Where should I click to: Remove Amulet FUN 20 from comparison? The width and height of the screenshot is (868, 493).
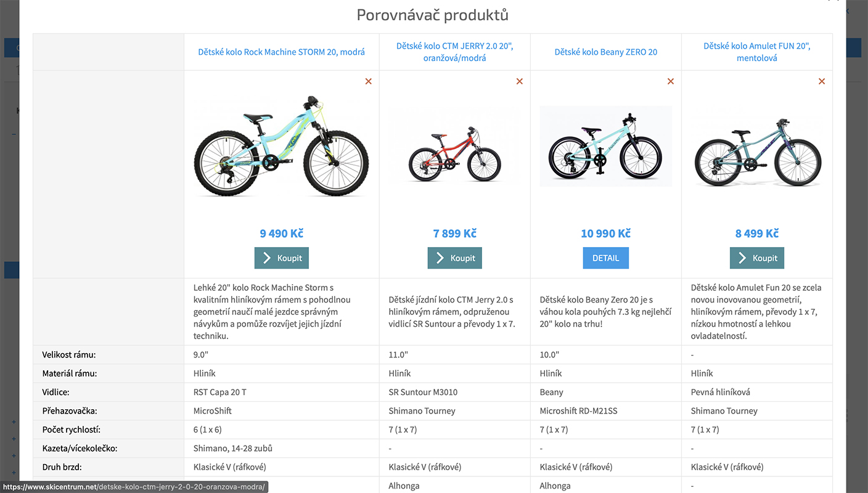(x=822, y=81)
